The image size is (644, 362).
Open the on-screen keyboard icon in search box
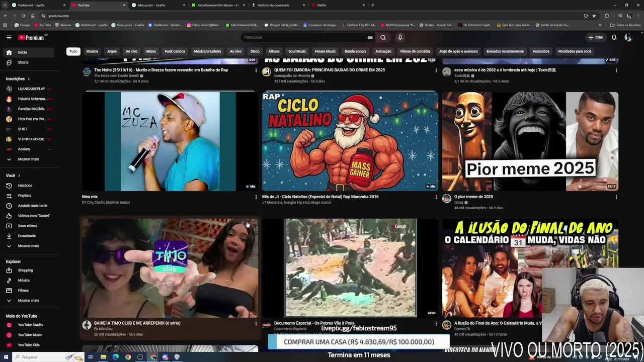point(370,37)
